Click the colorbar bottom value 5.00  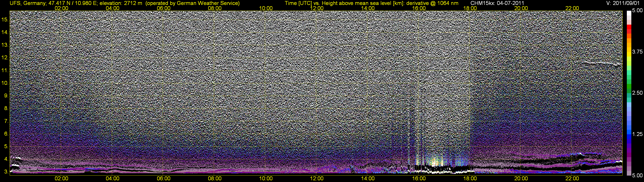(637, 175)
